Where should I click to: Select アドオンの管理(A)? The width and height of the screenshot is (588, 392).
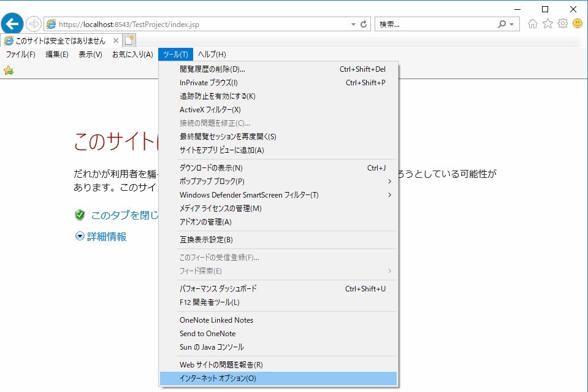pos(278,222)
